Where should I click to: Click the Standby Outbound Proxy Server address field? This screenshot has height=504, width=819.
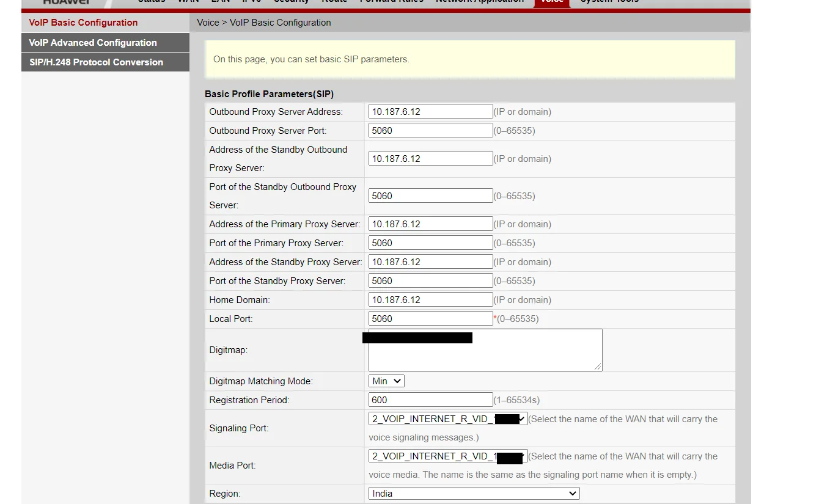pos(430,159)
